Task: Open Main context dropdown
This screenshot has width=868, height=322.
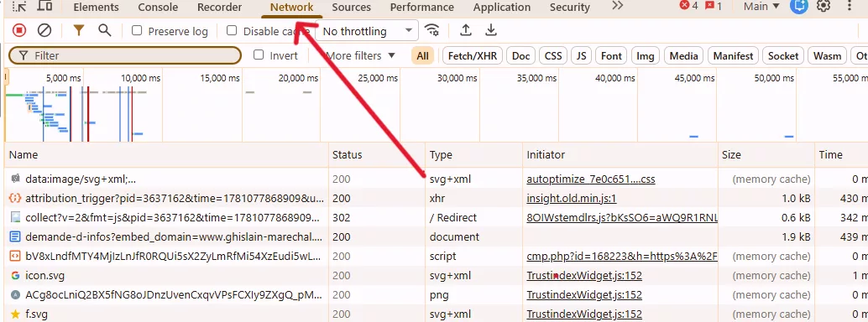Action: (x=761, y=7)
